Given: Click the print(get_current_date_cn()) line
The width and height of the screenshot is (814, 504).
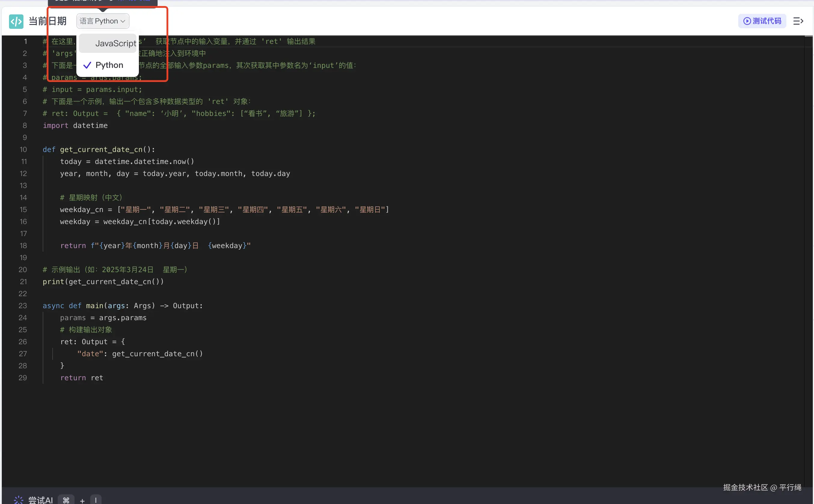Looking at the screenshot, I should 103,282.
